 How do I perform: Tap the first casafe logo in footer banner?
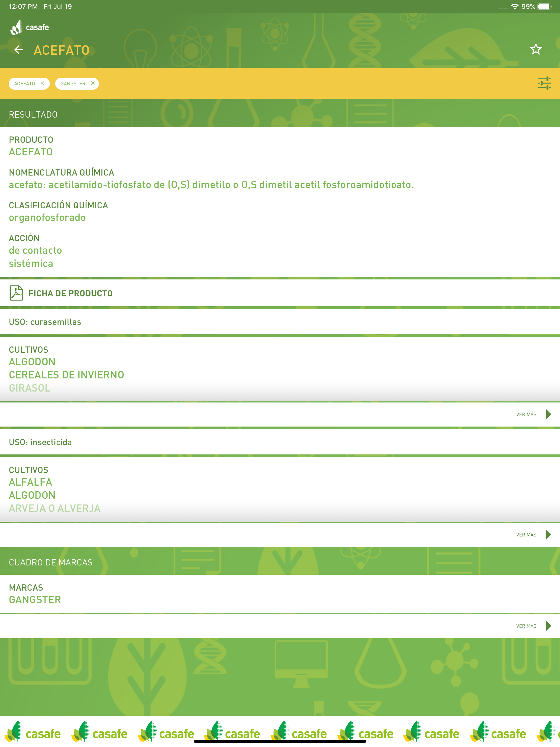click(x=33, y=731)
